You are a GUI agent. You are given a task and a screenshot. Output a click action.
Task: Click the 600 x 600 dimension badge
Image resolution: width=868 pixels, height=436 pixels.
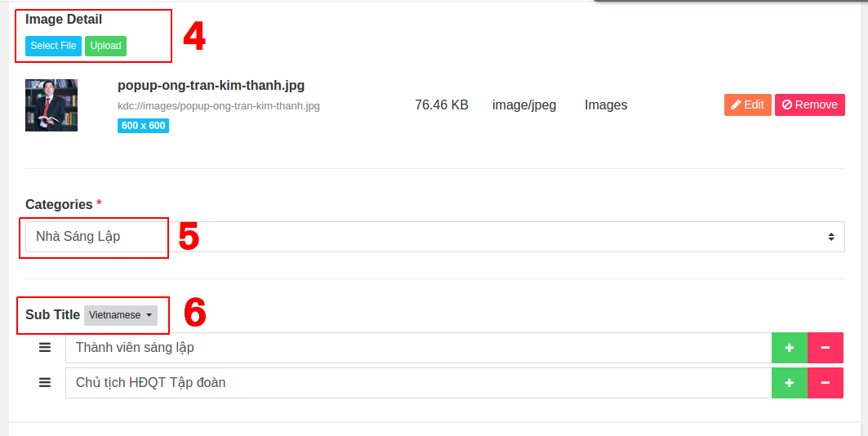point(143,126)
